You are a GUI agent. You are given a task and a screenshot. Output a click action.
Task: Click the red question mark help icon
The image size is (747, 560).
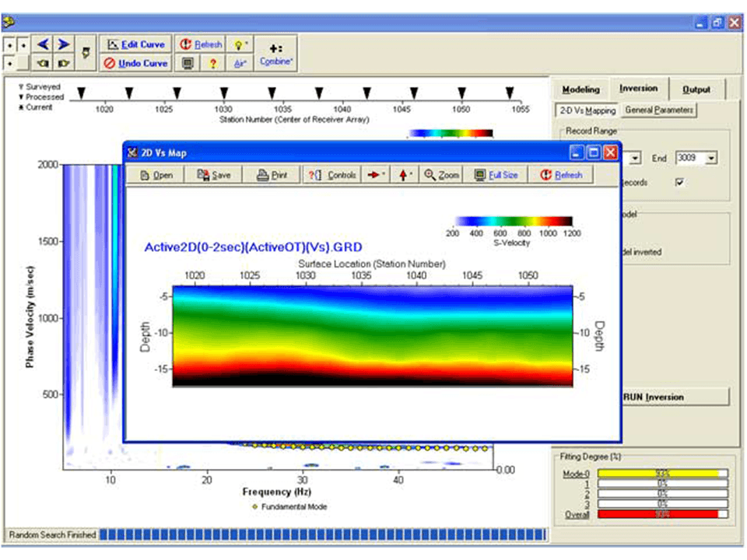pyautogui.click(x=213, y=63)
